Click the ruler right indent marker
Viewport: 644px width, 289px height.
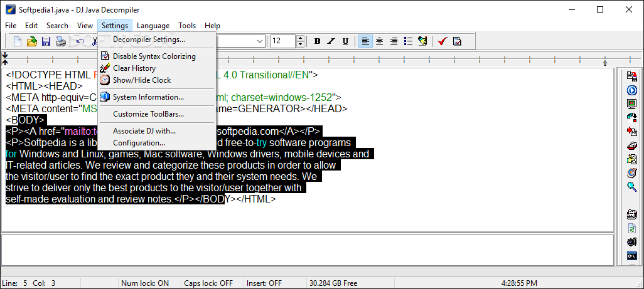click(x=605, y=63)
